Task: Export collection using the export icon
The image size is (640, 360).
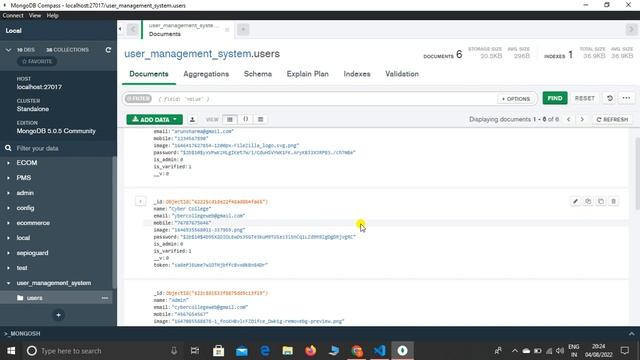Action: 192,120
